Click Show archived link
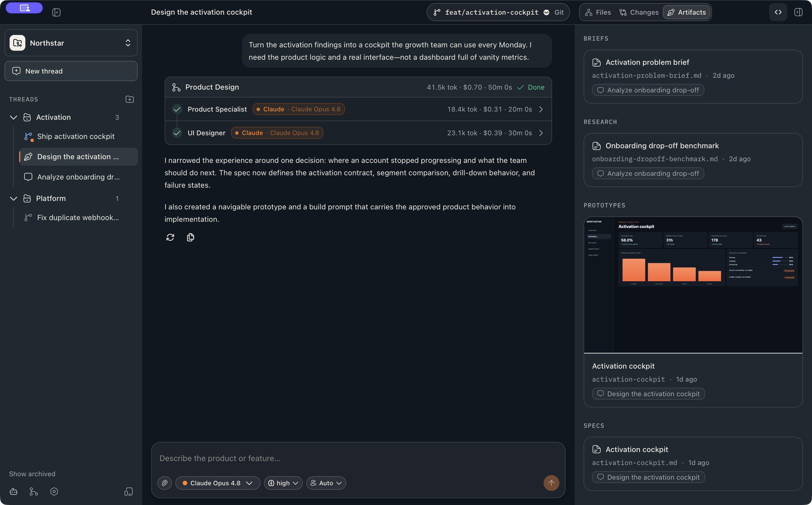 [32, 474]
